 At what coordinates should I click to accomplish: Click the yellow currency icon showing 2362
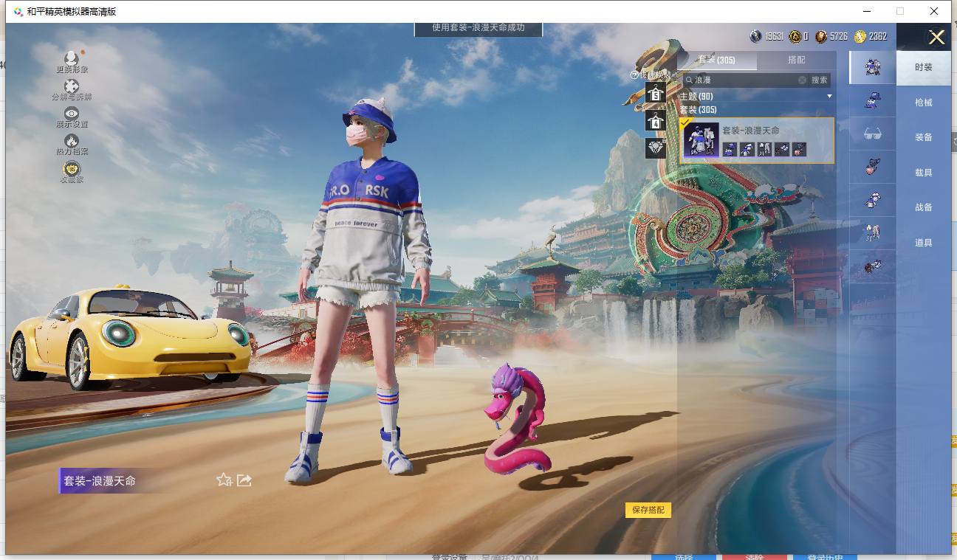[860, 36]
